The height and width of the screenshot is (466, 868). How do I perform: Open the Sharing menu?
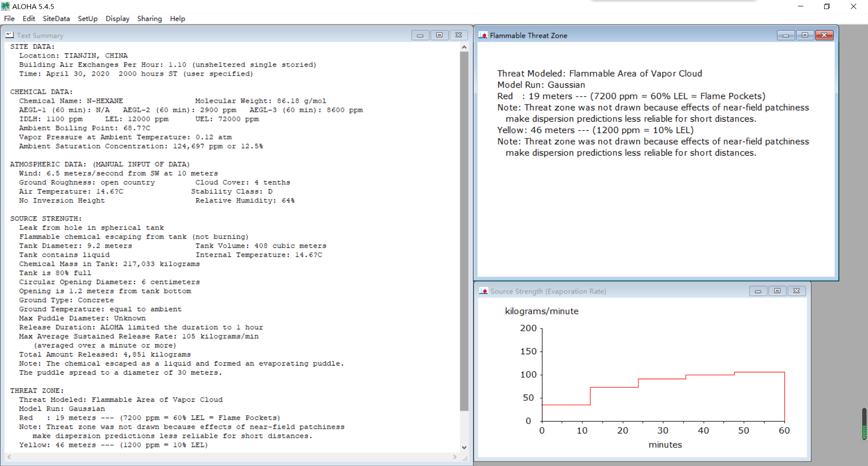[x=149, y=19]
